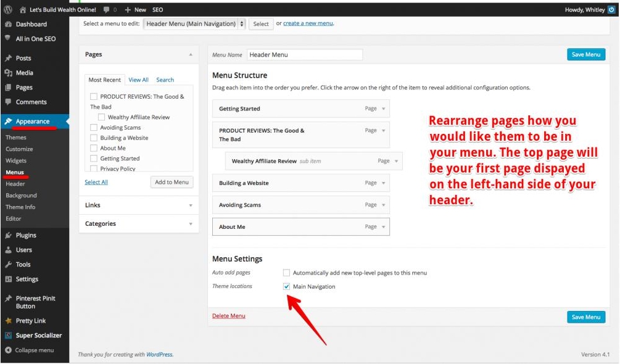
Task: Uncheck the Main Navigation theme location
Action: click(287, 286)
